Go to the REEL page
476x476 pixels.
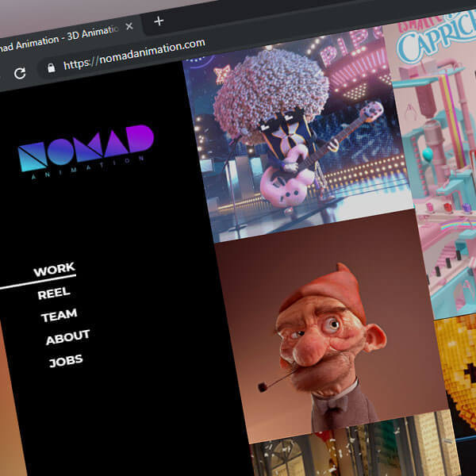(54, 294)
